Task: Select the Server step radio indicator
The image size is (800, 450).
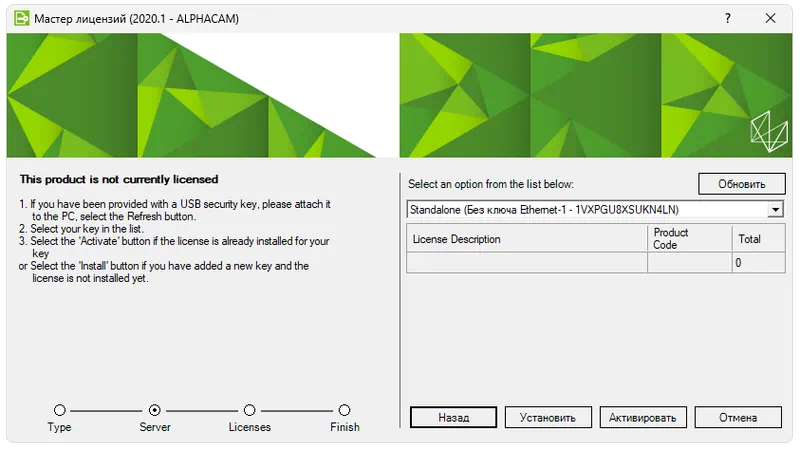Action: [155, 410]
